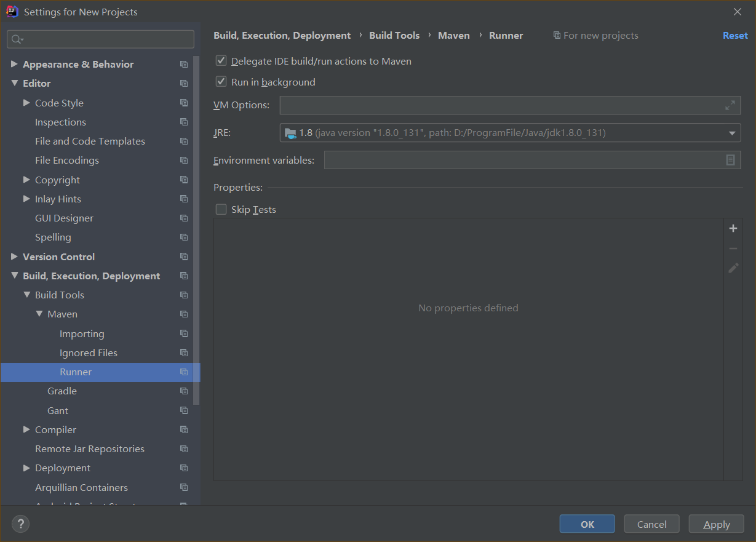Screen dimensions: 756x542
Task: Close the Settings dialog window
Action: coord(738,12)
